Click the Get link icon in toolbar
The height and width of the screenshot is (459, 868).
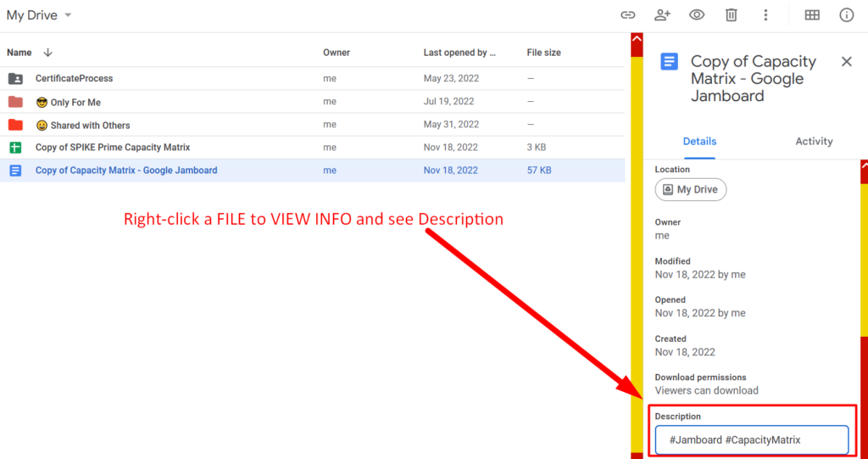pyautogui.click(x=627, y=15)
